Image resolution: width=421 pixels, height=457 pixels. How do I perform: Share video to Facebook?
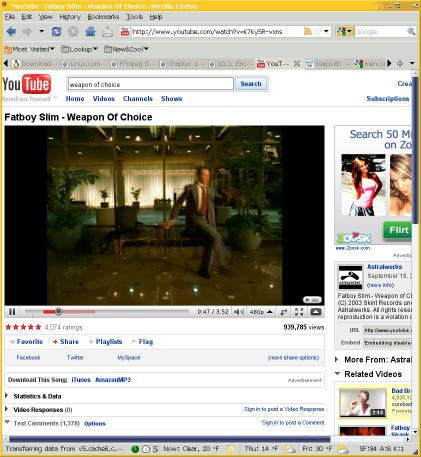[x=28, y=358]
